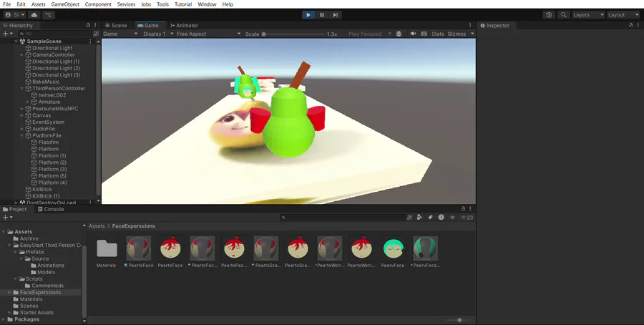Screen dimensions: 644x325
Task: Open the Materials folder thumbnail
Action: 107,248
